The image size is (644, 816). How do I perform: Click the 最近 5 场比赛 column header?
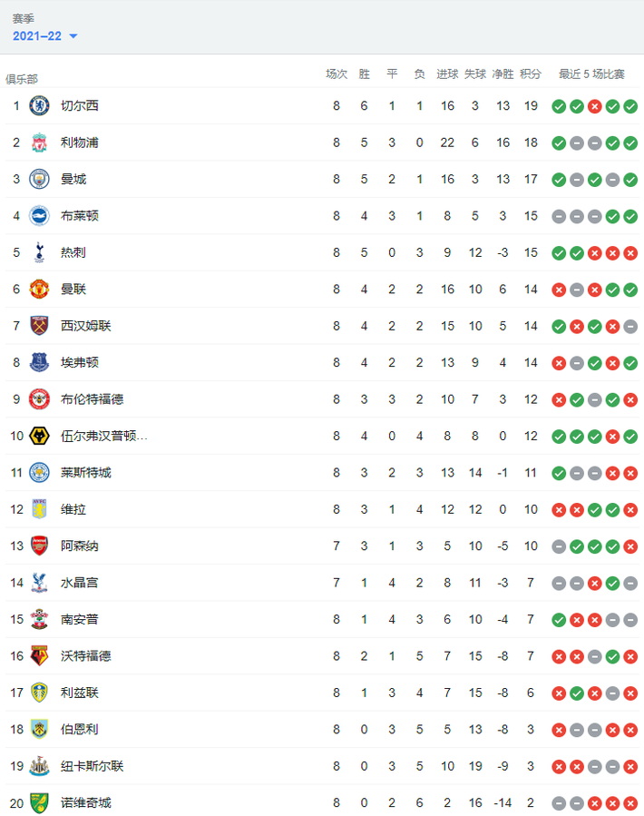(591, 74)
